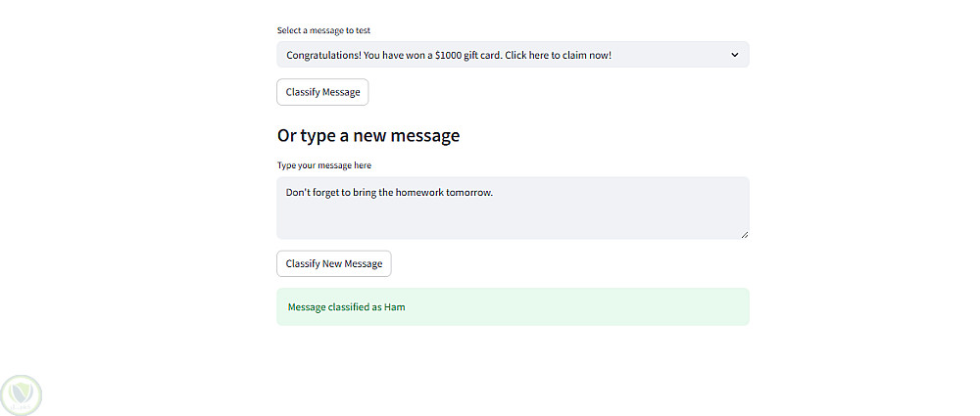Image resolution: width=980 pixels, height=416 pixels.
Task: Click the 'Or type a new message' heading
Action: coord(368,136)
